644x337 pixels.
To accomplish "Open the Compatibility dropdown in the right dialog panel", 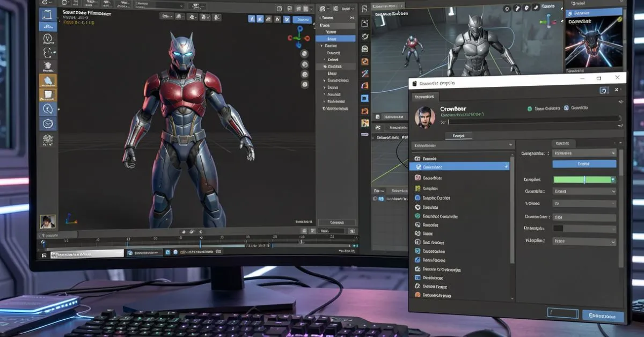I will [x=584, y=152].
